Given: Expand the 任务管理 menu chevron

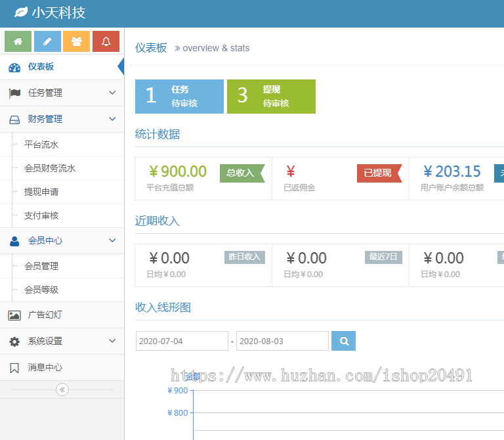Looking at the screenshot, I should pyautogui.click(x=112, y=93).
